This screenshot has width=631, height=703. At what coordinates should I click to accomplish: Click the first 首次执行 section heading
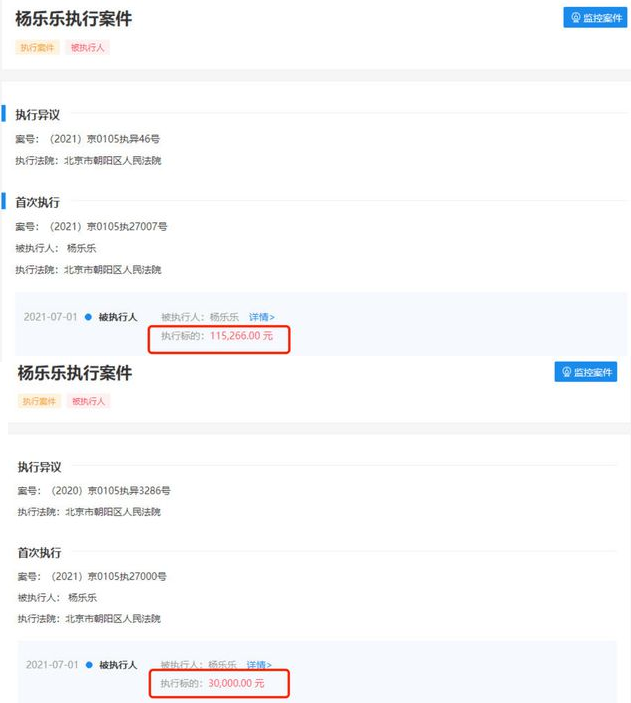(38, 202)
